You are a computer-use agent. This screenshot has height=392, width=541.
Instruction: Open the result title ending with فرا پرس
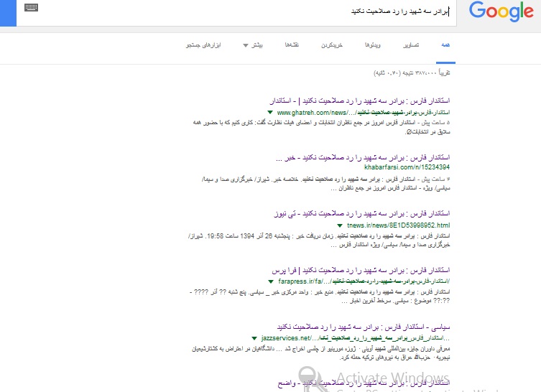(361, 270)
